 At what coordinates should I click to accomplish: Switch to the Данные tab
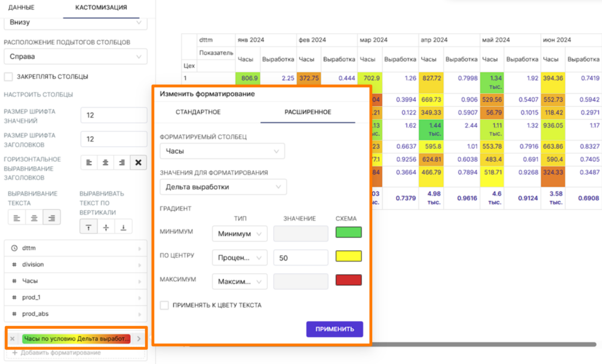click(22, 7)
